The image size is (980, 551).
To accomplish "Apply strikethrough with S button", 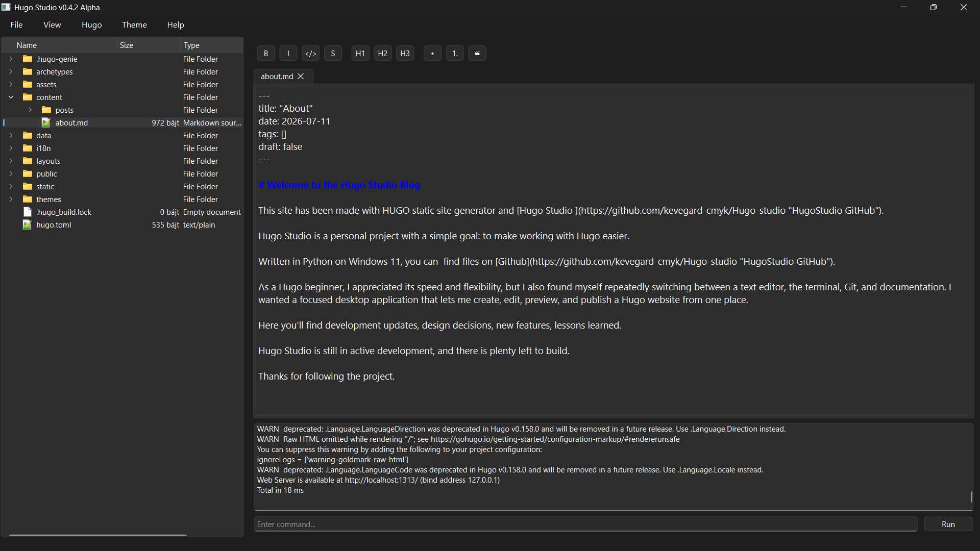I will click(x=333, y=53).
